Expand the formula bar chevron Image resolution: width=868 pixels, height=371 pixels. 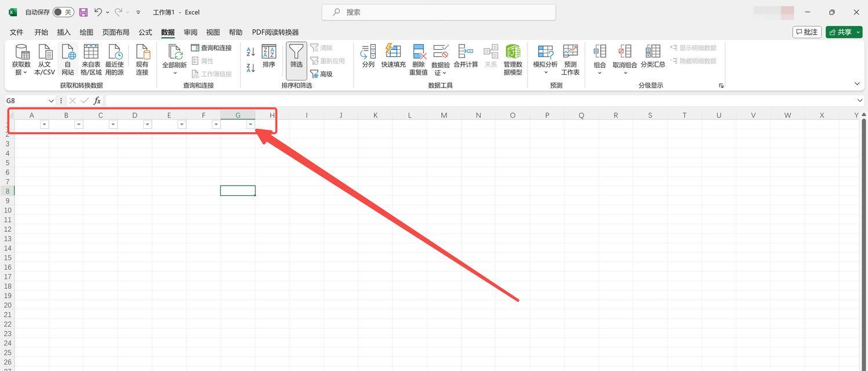860,101
